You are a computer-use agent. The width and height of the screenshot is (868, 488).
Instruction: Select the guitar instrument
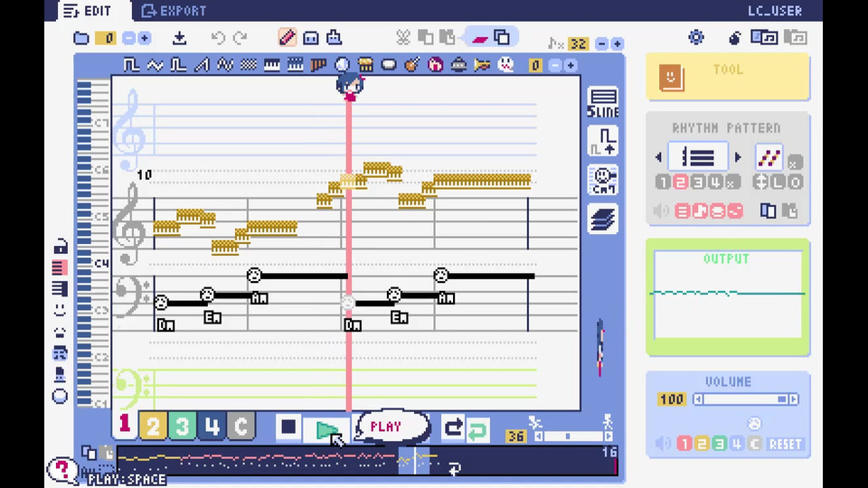pos(412,65)
